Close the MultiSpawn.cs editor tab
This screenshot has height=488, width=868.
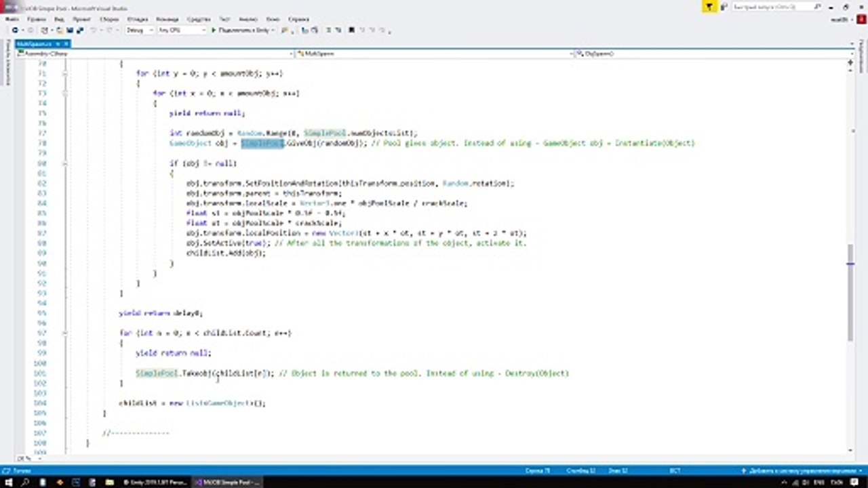point(66,43)
